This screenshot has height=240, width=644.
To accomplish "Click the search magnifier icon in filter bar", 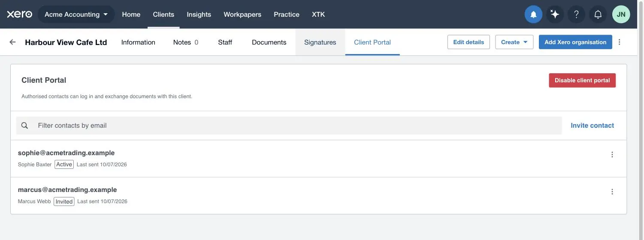I will pos(24,126).
